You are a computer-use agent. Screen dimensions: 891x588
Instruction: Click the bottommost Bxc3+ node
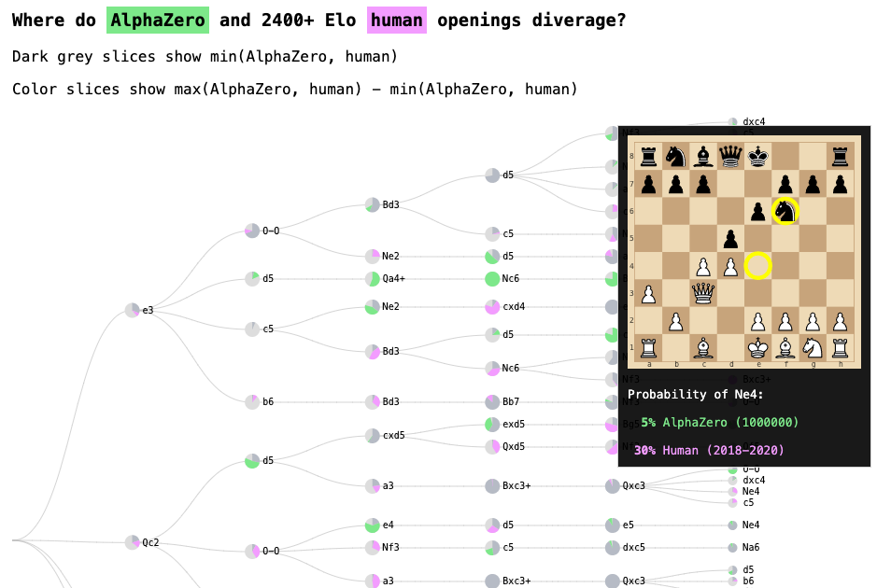[x=492, y=581]
